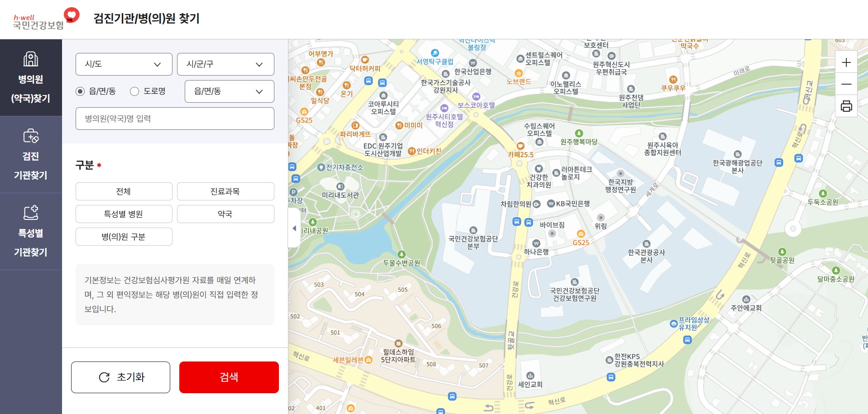Select the 읍/면/동 radio button
Screen dimensions: 868x414
[x=79, y=91]
